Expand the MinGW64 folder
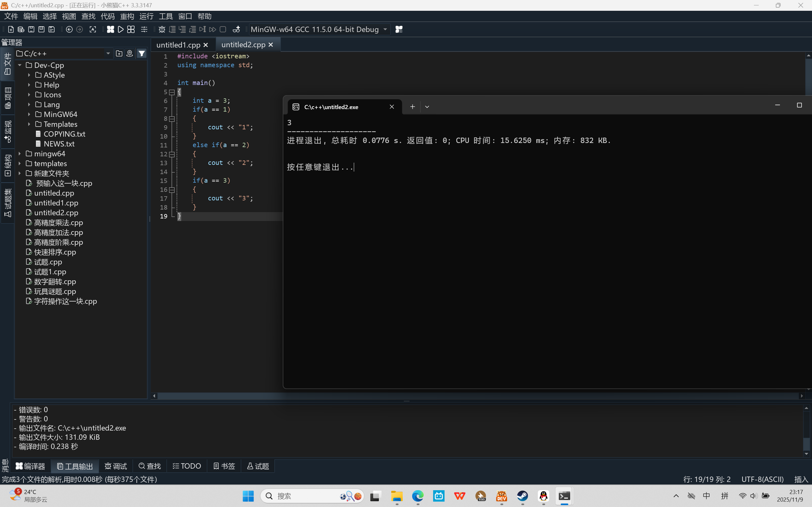 click(x=29, y=114)
